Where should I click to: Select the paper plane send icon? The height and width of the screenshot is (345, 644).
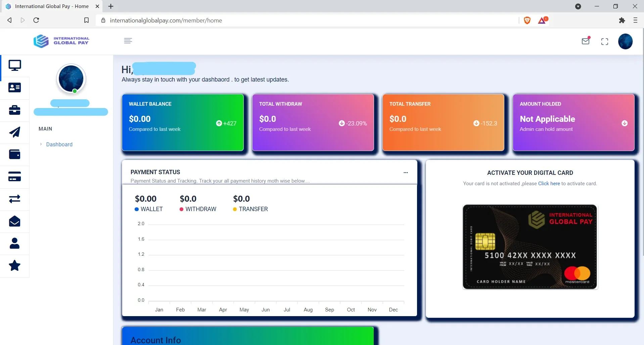coord(15,132)
